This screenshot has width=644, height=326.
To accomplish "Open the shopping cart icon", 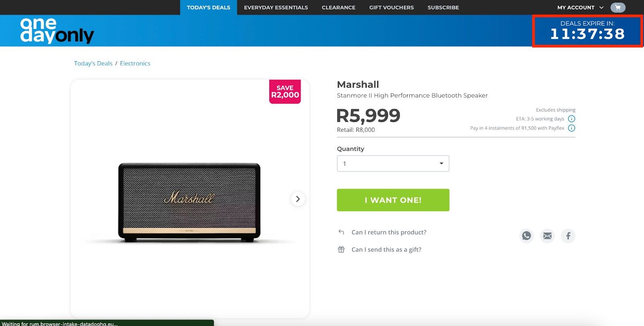I will (617, 8).
